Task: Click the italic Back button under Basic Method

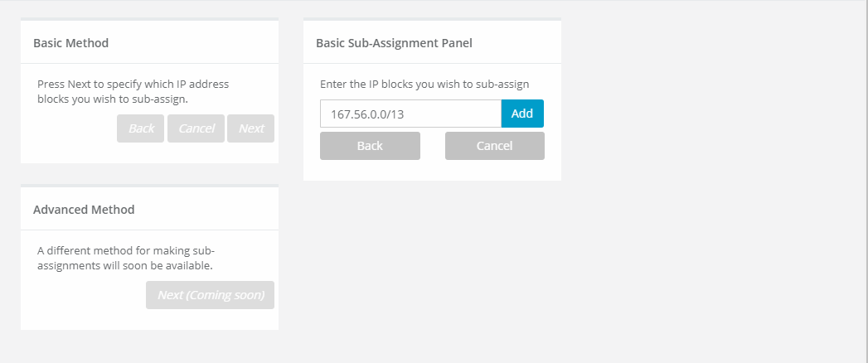Action: [141, 128]
